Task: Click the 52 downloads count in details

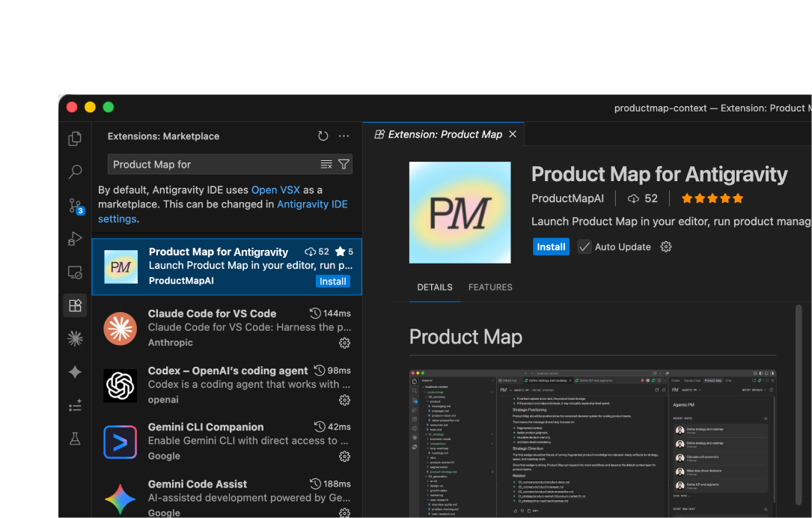Action: tap(643, 198)
